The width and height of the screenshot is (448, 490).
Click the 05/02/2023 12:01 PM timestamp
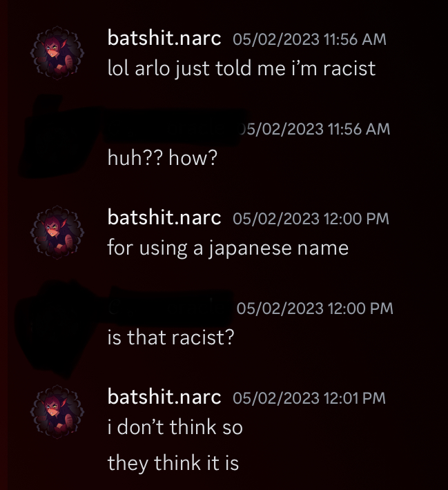[x=309, y=398]
